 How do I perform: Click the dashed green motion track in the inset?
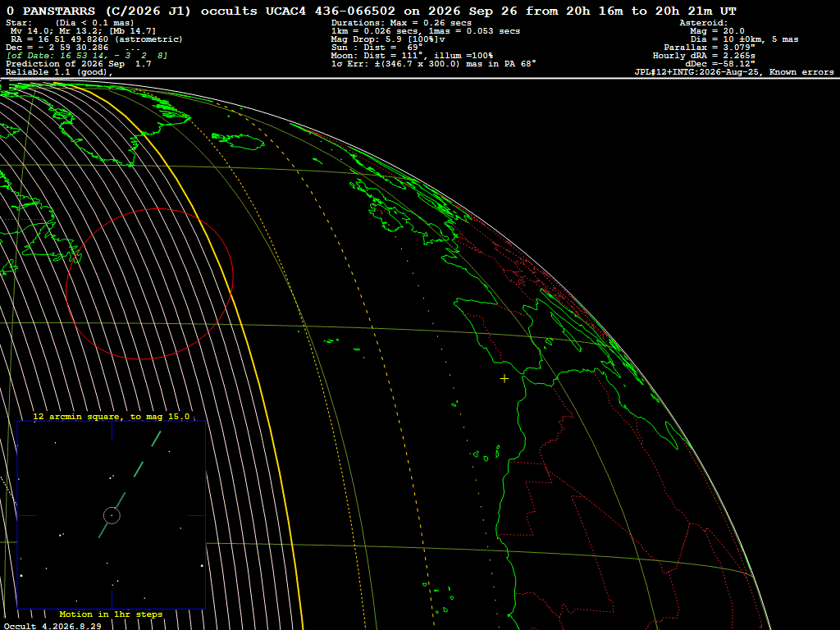tap(130, 484)
